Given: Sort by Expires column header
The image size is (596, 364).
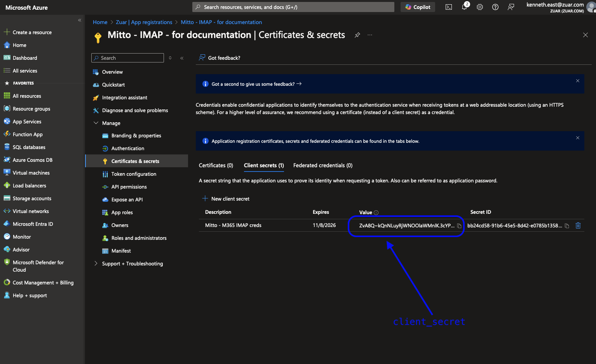Looking at the screenshot, I should tap(321, 212).
